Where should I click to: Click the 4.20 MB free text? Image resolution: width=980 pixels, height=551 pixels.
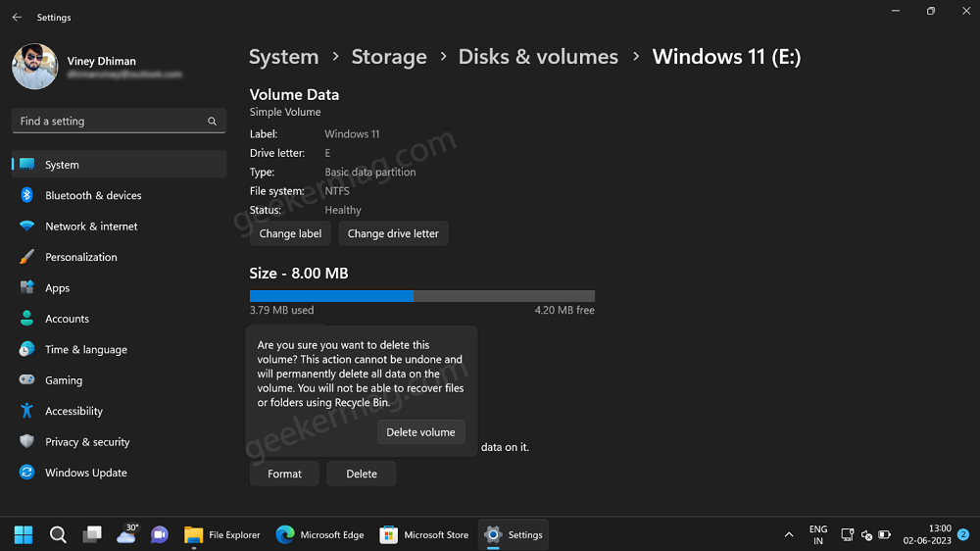[x=564, y=310]
